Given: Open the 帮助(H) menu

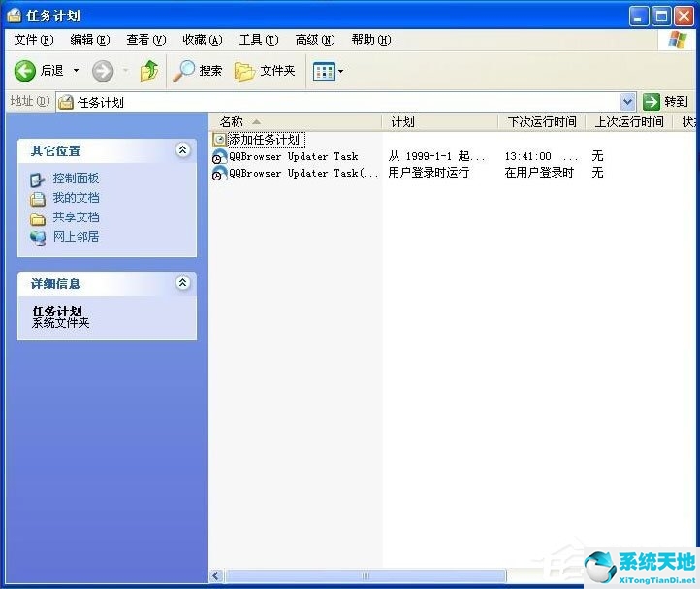Looking at the screenshot, I should coord(371,40).
